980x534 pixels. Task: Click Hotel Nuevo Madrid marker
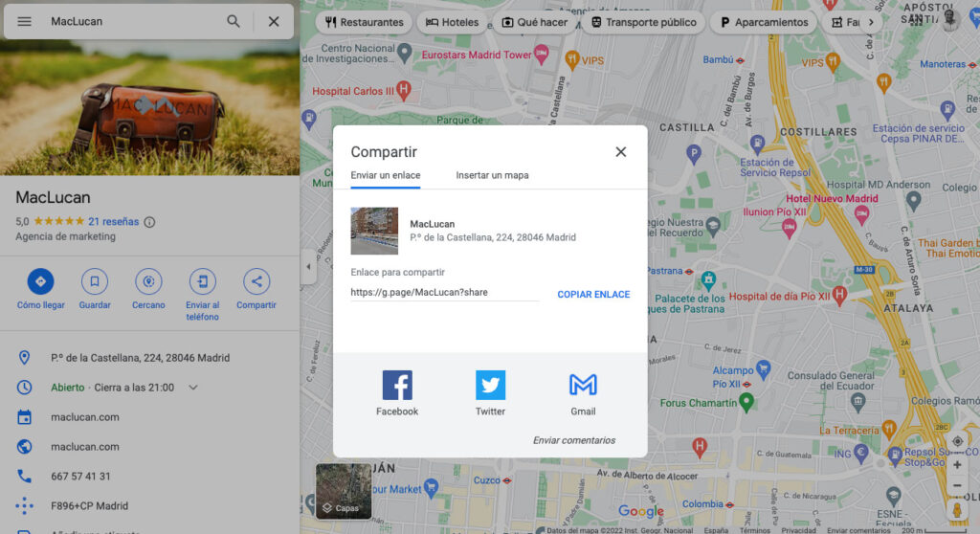tap(862, 215)
